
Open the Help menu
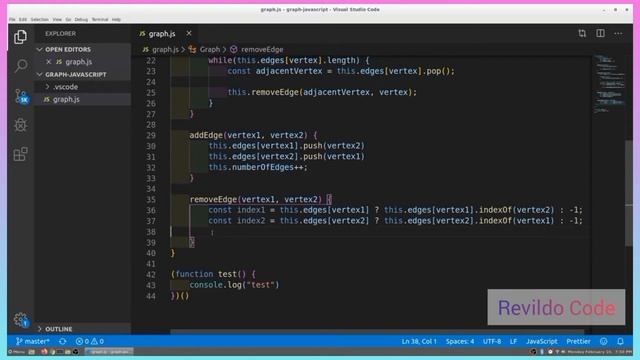pos(116,19)
